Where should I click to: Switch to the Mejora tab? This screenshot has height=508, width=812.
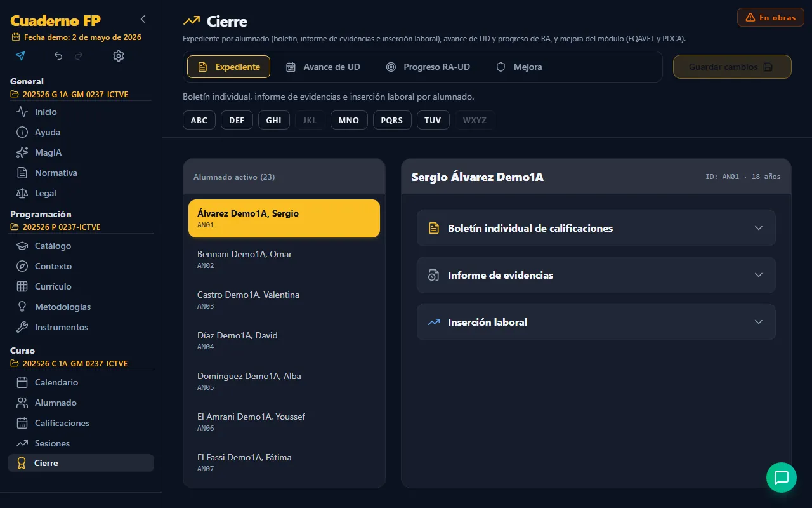tap(519, 67)
